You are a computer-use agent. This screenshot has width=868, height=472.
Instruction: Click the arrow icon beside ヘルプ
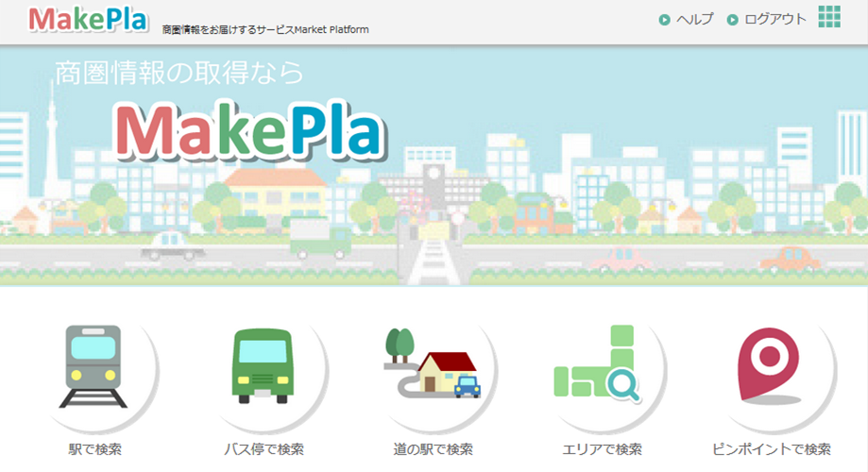[664, 20]
